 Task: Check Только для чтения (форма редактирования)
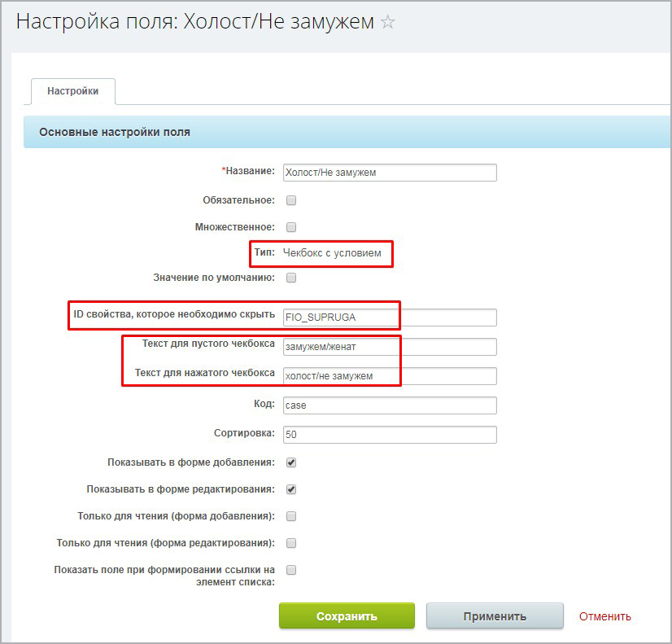point(291,543)
